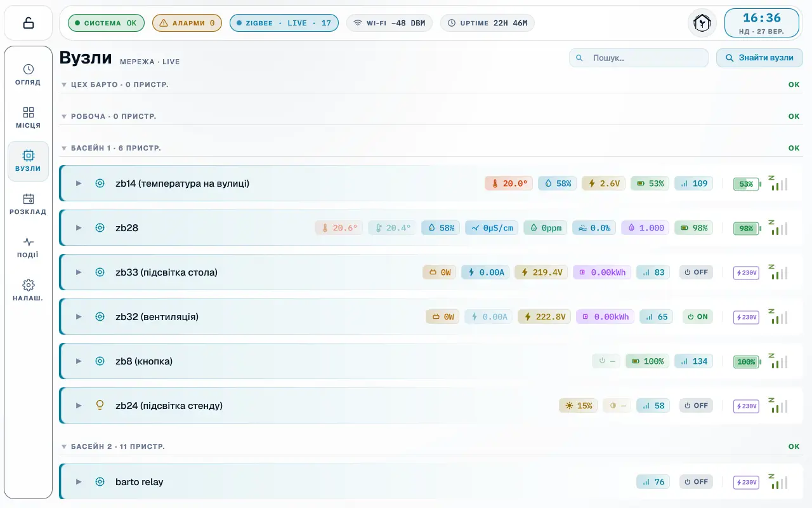This screenshot has width=812, height=508.
Task: Click the zb33 230V power badge
Action: (x=747, y=273)
